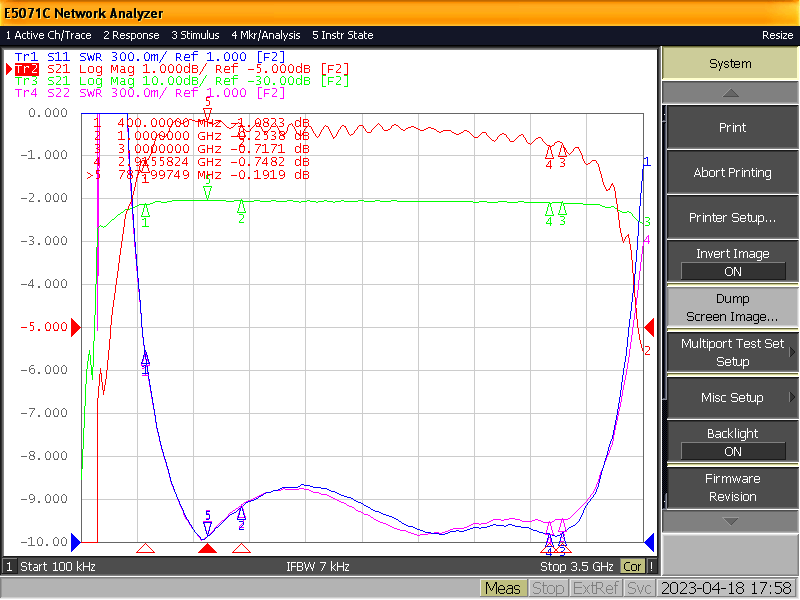Show Firmware Revision
The height and width of the screenshot is (600, 800).
tap(732, 487)
